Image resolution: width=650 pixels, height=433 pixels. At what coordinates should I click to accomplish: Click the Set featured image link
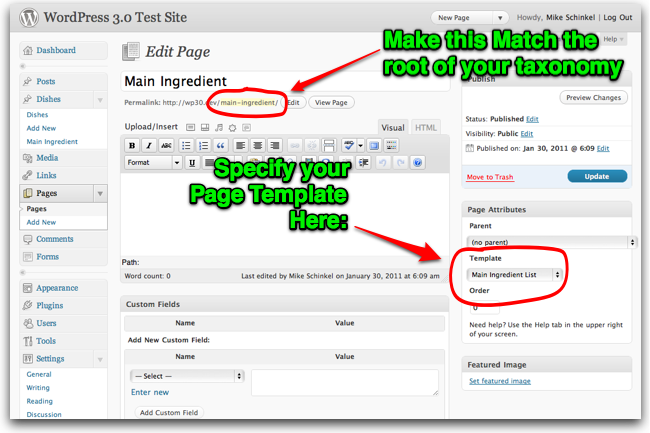tap(500, 381)
